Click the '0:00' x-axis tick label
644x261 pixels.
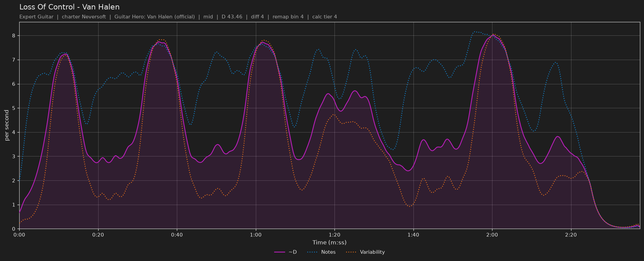[19, 235]
